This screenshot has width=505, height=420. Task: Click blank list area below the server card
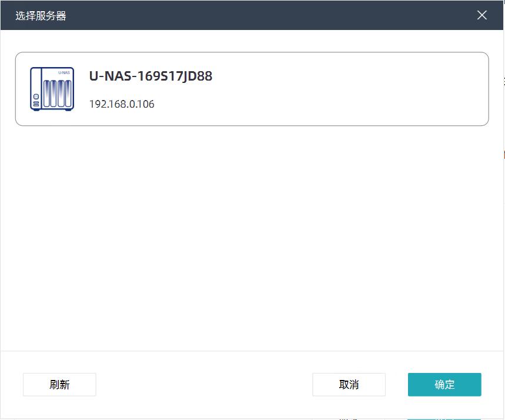point(253,235)
